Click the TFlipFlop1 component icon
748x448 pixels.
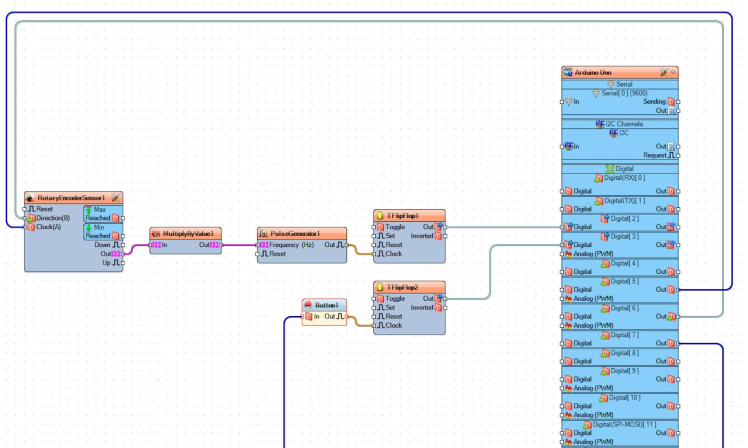[381, 215]
